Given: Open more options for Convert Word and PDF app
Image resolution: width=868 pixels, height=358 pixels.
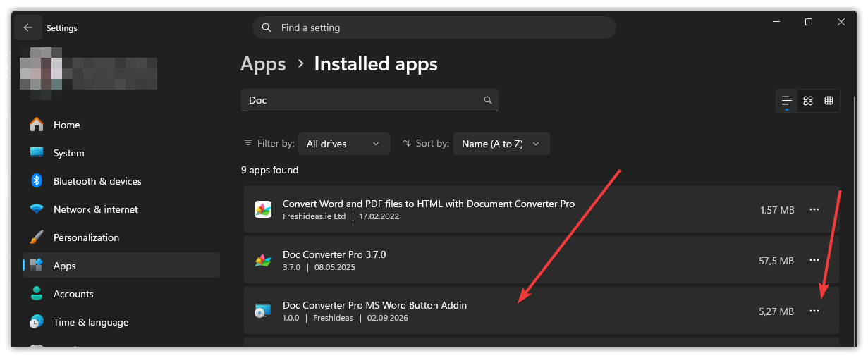Looking at the screenshot, I should (x=814, y=209).
